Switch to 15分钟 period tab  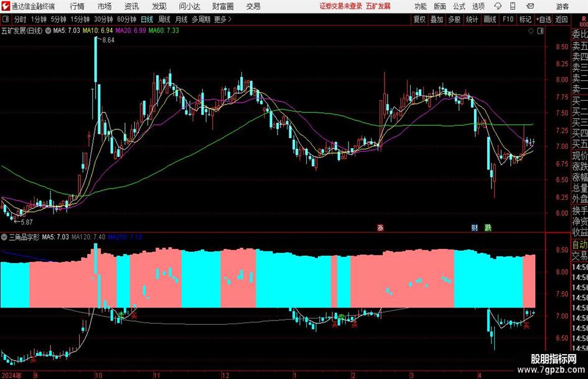[80, 19]
